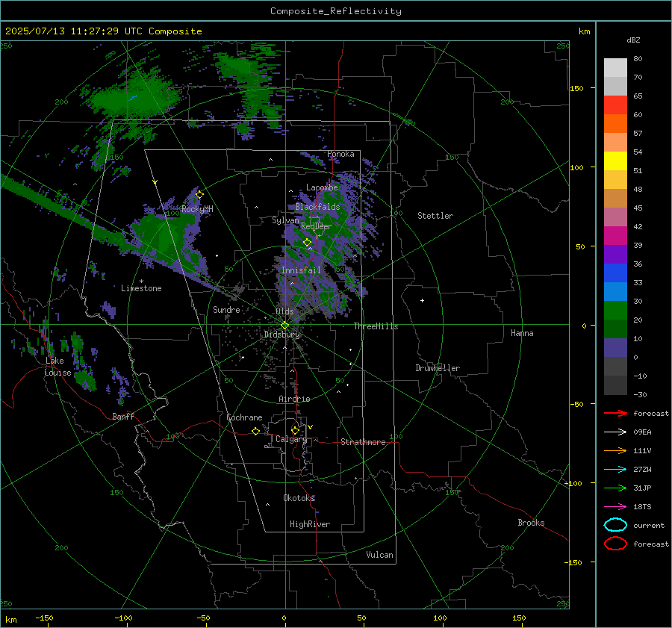Viewport: 672px width, 628px height.
Task: Click the Vulcan city label
Action: (x=380, y=555)
